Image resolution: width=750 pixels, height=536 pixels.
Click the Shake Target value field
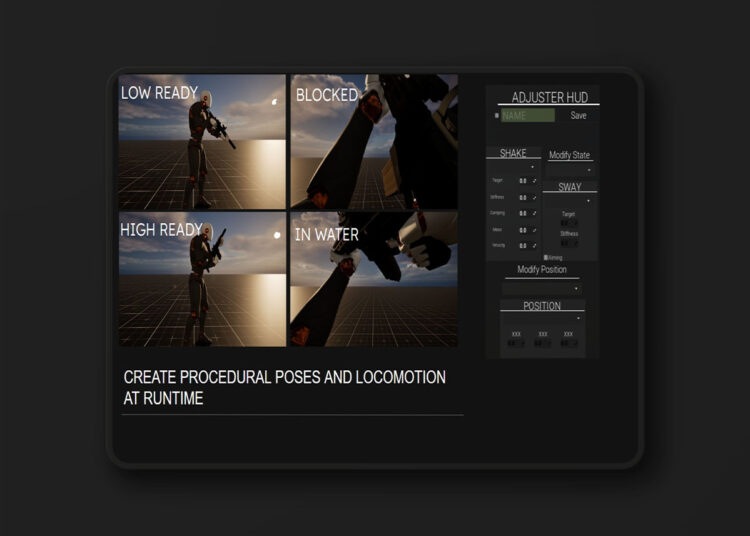pos(522,181)
